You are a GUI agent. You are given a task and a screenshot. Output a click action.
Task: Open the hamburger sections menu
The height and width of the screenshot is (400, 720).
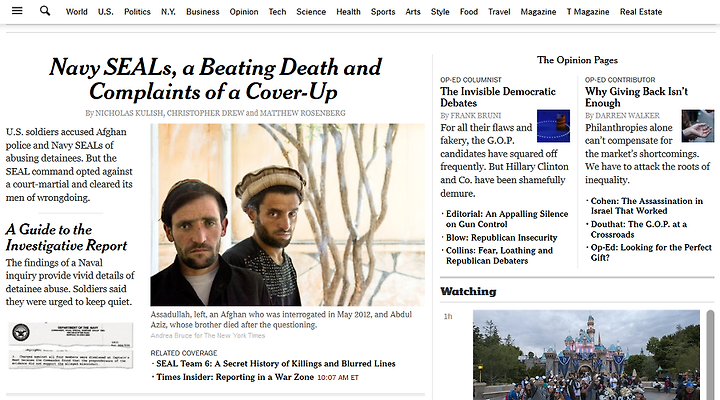[x=17, y=11]
